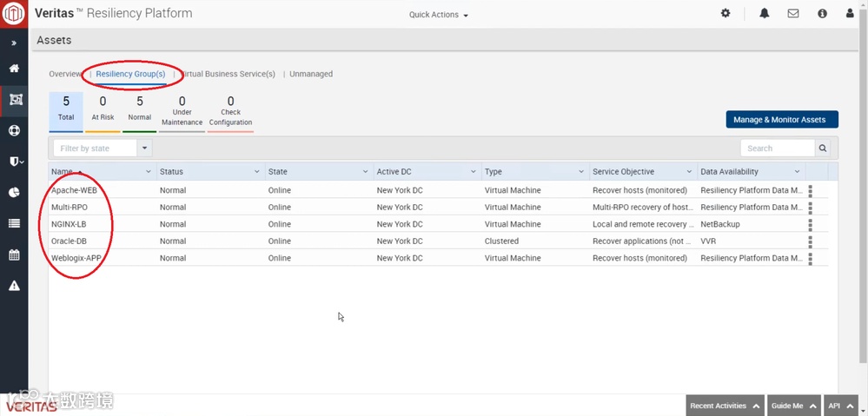Click Local and remote recovery service objective

pos(643,224)
